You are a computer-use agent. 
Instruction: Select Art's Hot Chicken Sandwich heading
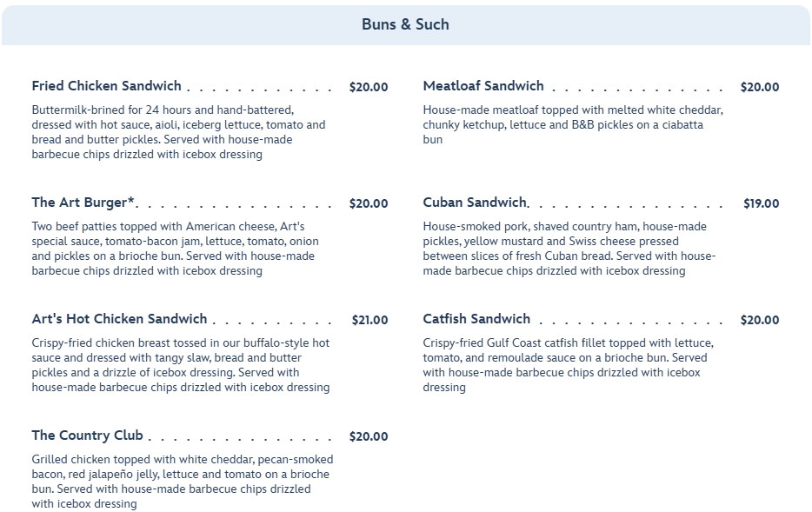click(120, 319)
